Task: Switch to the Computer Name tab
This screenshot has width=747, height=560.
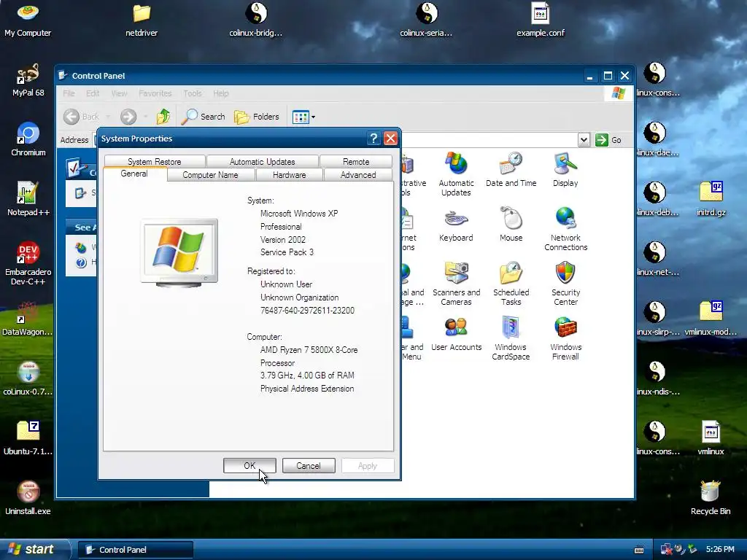Action: (x=210, y=175)
